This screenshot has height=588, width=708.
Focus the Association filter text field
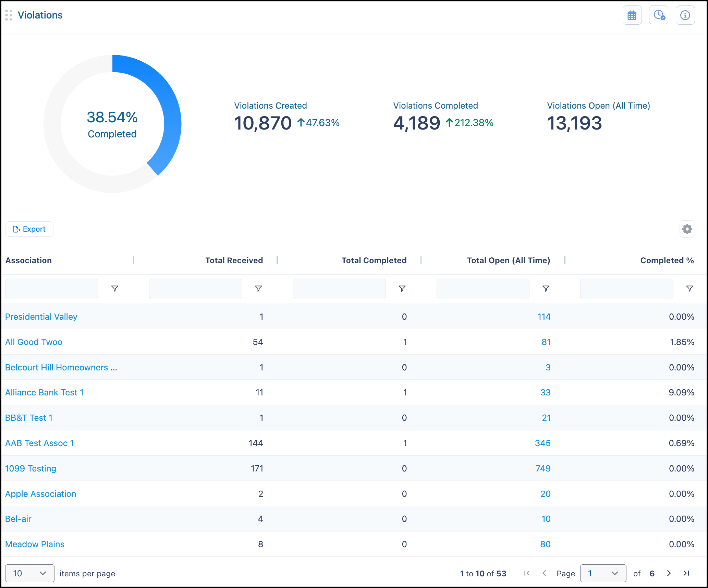[52, 289]
